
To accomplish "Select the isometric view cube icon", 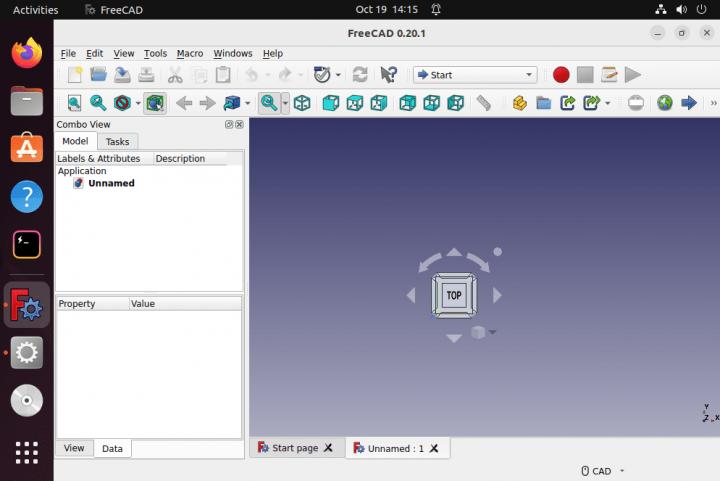I will tap(302, 103).
